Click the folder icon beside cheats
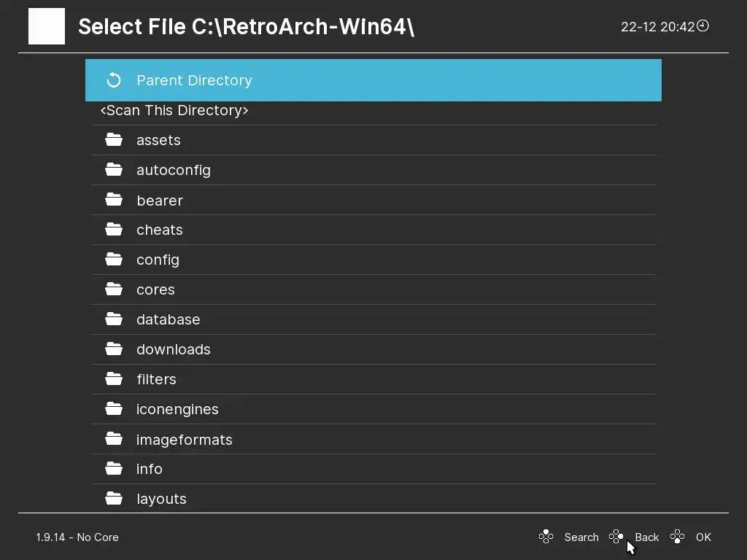This screenshot has width=747, height=560. [x=114, y=230]
